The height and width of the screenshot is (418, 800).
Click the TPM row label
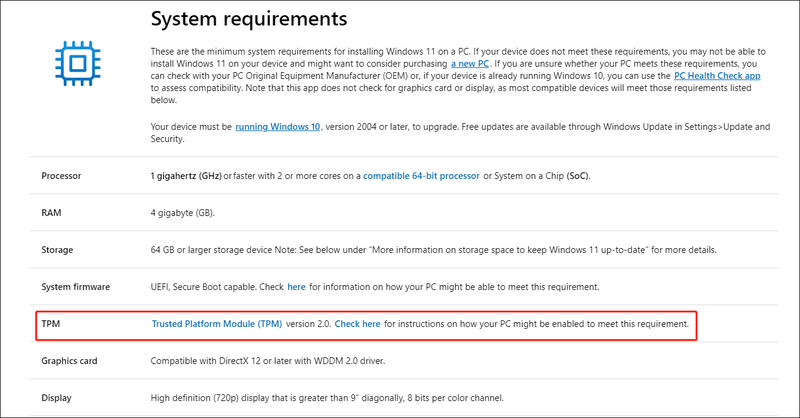pos(51,324)
